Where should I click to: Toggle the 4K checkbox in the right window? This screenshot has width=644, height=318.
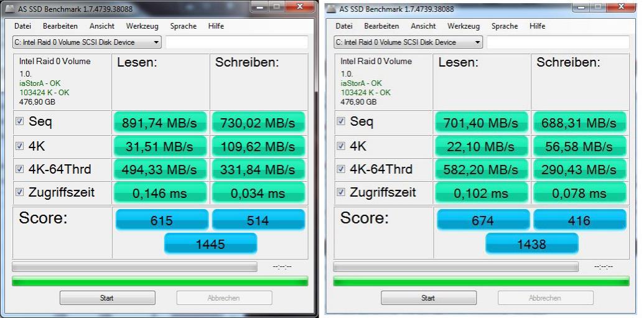tap(341, 146)
